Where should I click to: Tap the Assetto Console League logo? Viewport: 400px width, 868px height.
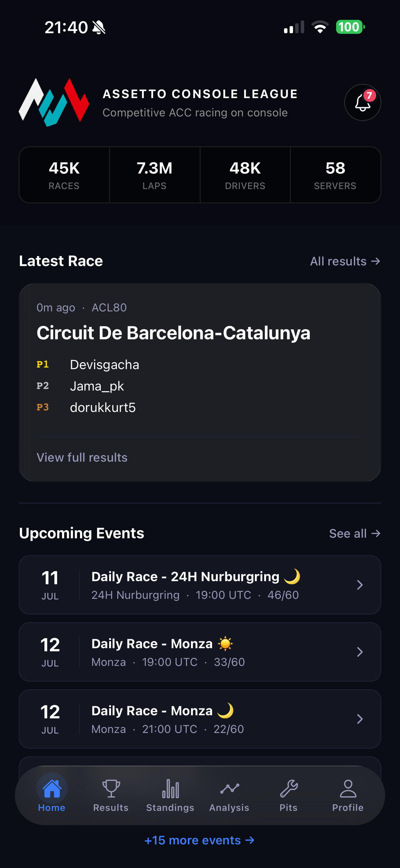[54, 102]
